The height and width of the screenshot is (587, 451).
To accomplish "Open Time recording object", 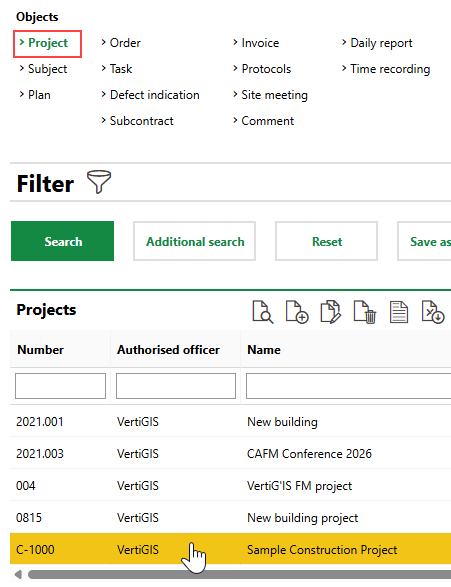I will pyautogui.click(x=386, y=69).
